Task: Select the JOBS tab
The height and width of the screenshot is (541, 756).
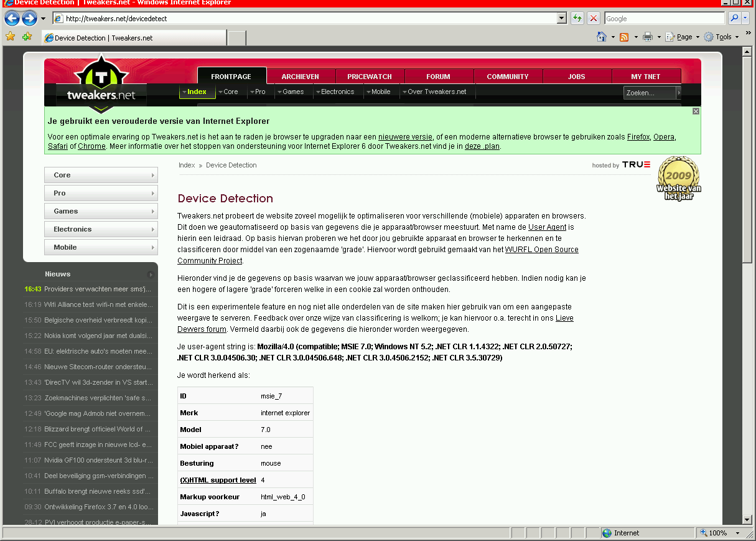Action: [x=577, y=77]
